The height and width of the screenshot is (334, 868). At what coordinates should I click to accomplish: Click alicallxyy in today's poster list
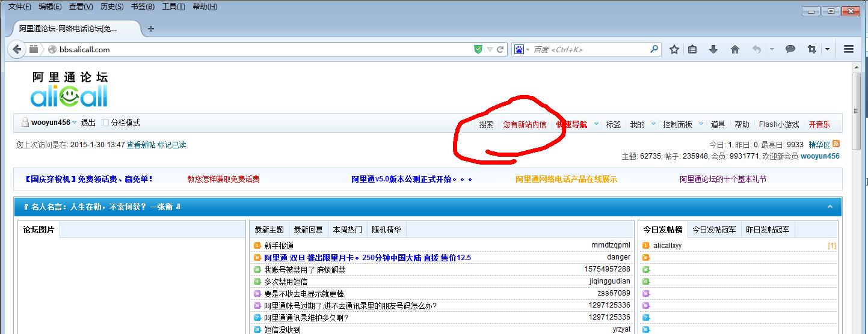point(667,246)
